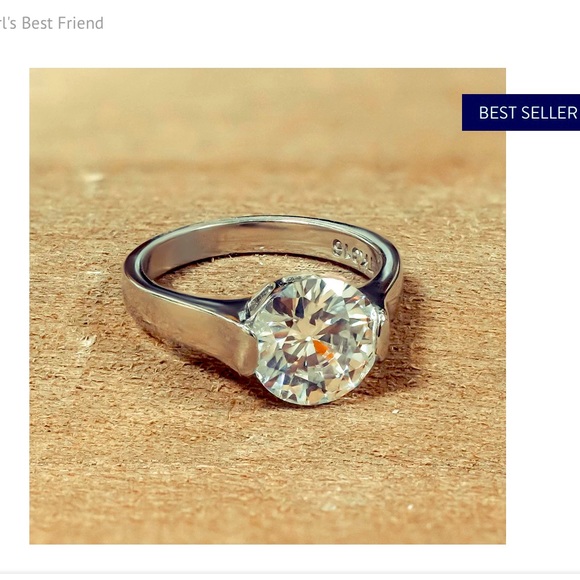Screen dimensions: 580x580
Task: Click the round diamond stone in photo
Action: point(314,340)
